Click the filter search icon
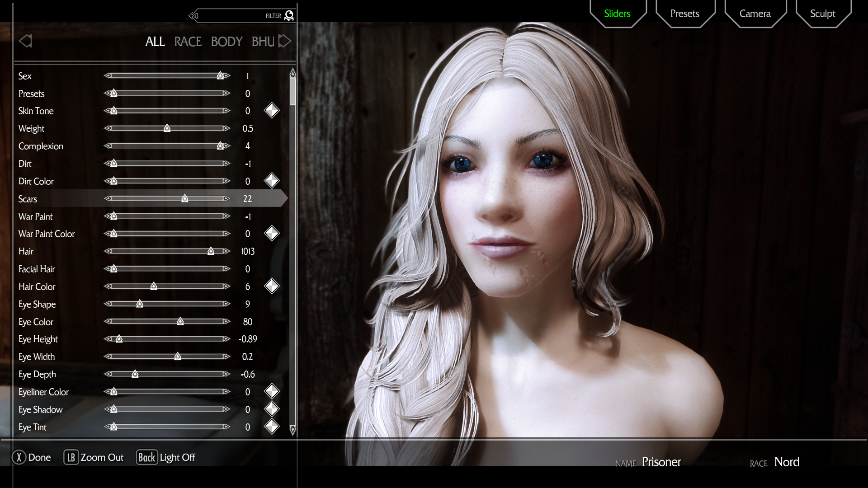 (x=289, y=16)
